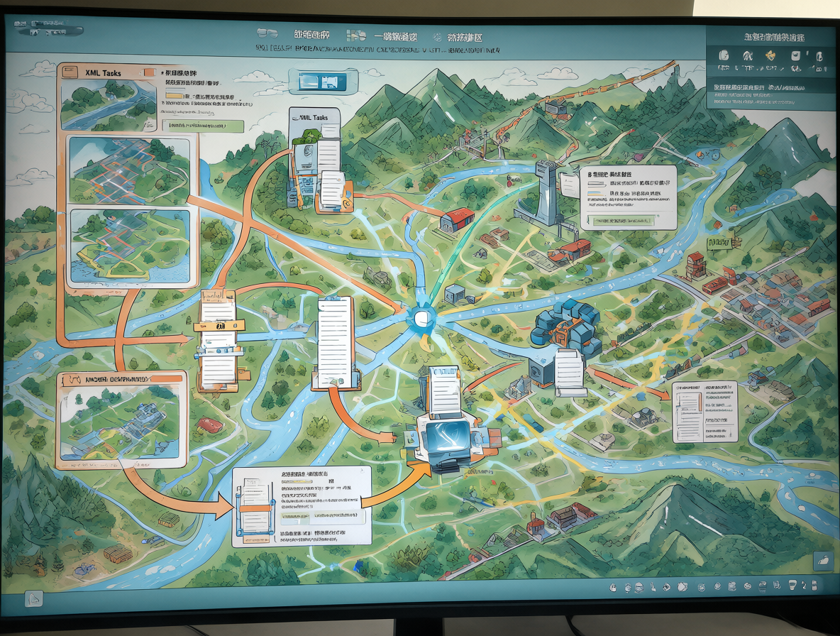The width and height of the screenshot is (840, 636).
Task: Open the thumbnail in the lower-left orange panel
Action: (x=119, y=423)
